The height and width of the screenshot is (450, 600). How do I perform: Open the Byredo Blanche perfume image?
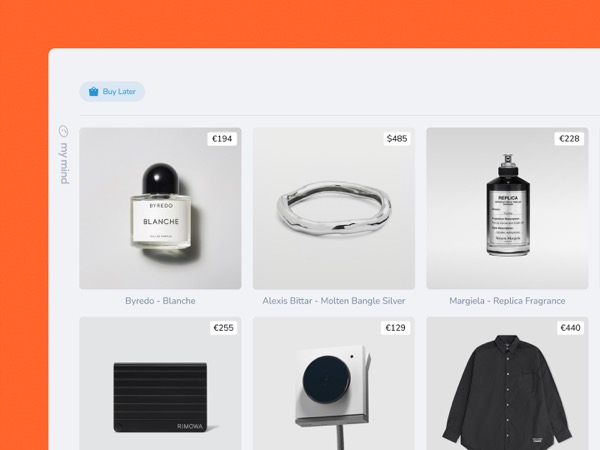[160, 209]
